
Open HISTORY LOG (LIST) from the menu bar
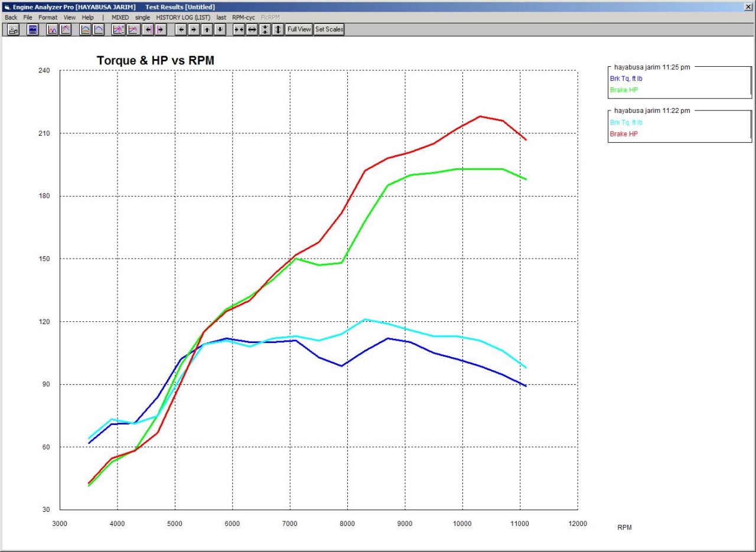(x=183, y=17)
